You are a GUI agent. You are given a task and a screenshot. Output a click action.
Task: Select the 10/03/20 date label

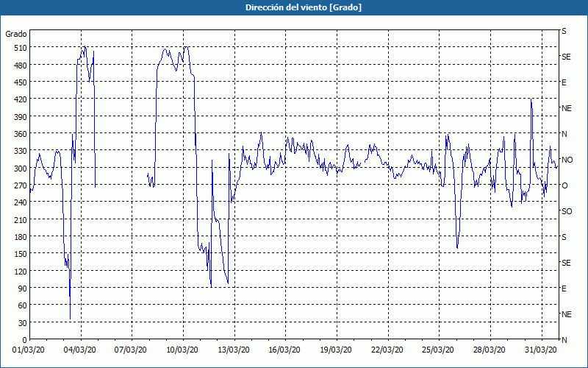click(182, 350)
